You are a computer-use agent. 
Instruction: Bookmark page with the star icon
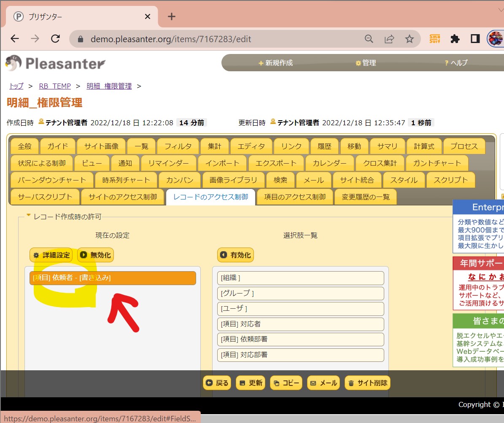pyautogui.click(x=409, y=39)
